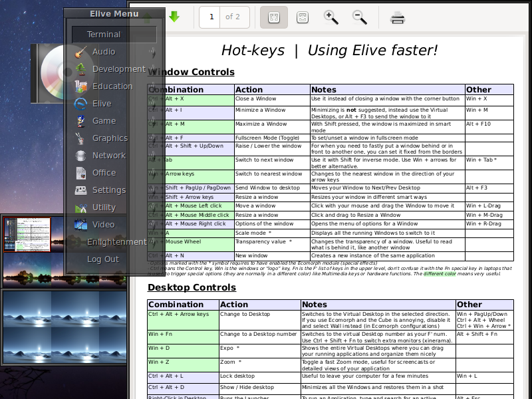Open Elive submenu entry
This screenshot has height=399, width=532.
click(x=114, y=104)
